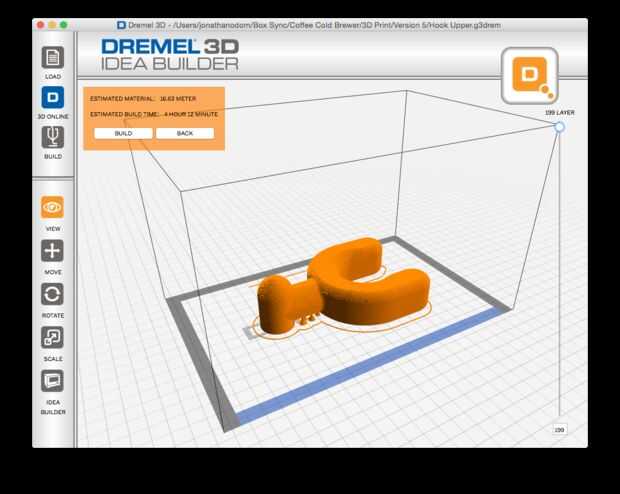Open the Idea Builder printer icon
Screen dimensions: 620x494
[x=52, y=381]
